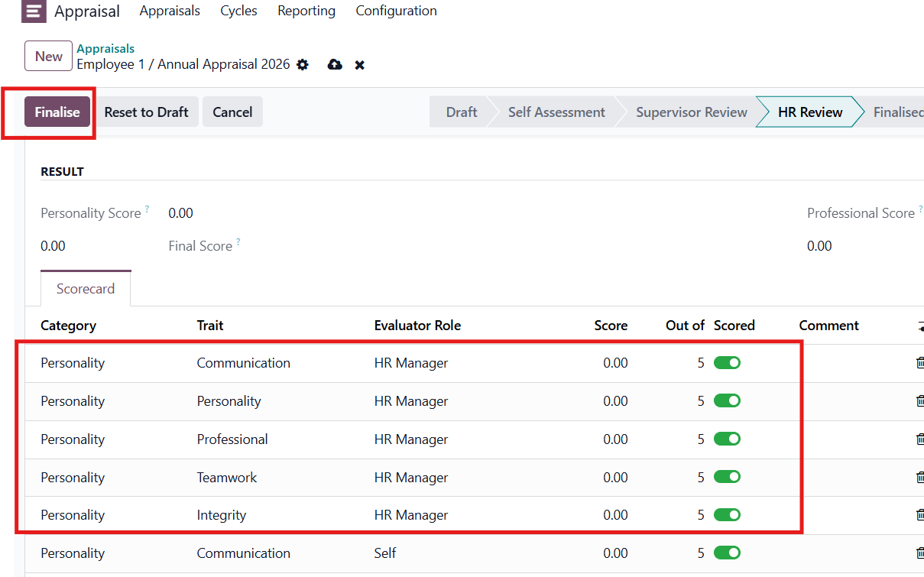Click the cloud save icon

pos(335,65)
